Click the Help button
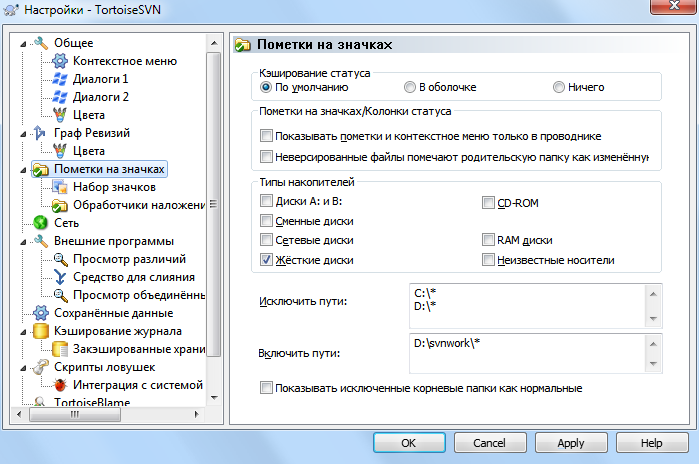 click(652, 443)
